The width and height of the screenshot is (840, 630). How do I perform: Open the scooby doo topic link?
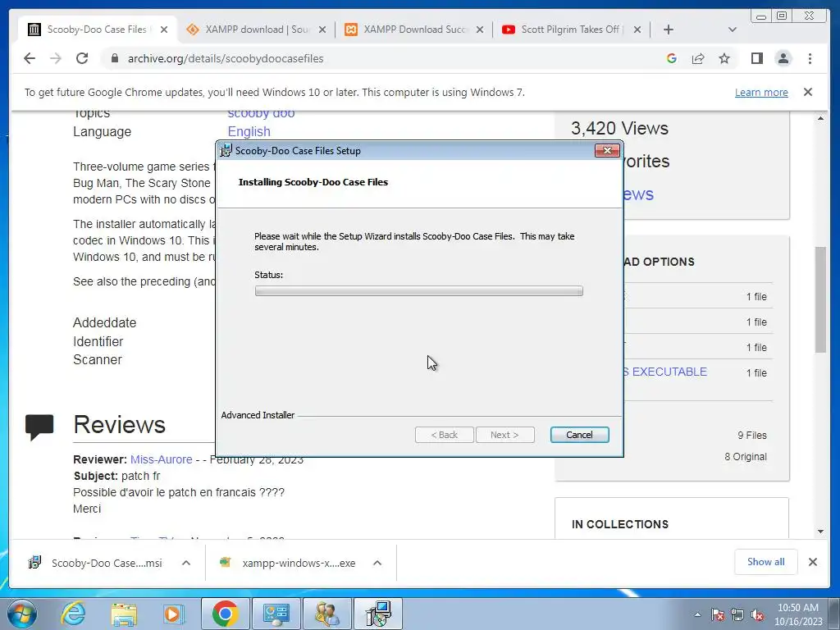(x=261, y=113)
